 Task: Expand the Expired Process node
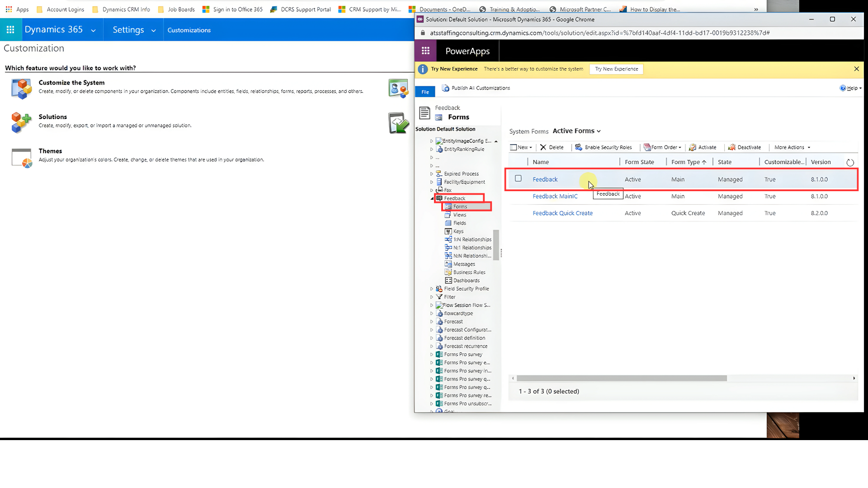[x=431, y=174]
